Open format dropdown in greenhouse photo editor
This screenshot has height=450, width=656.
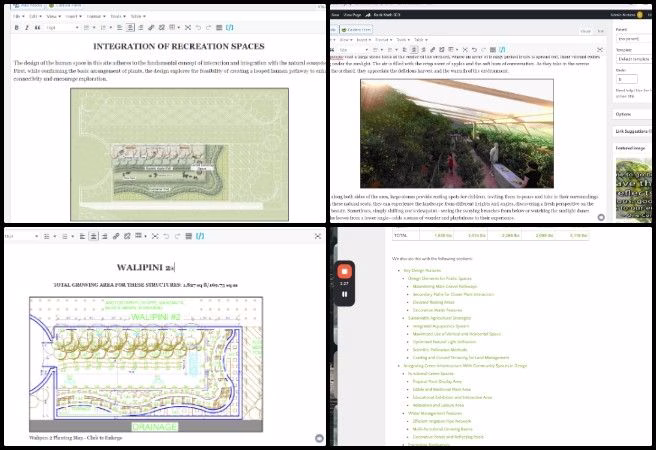[x=354, y=50]
